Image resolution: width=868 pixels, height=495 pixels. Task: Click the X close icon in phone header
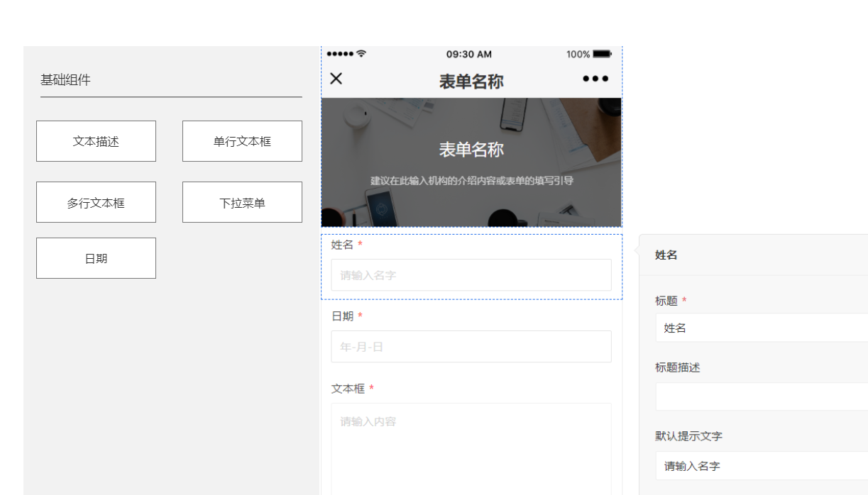pyautogui.click(x=336, y=79)
